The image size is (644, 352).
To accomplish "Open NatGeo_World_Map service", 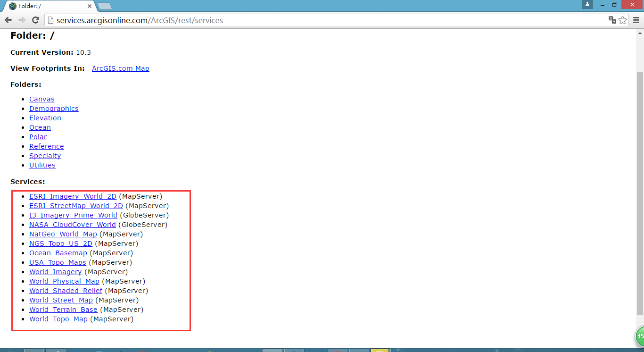I will tap(63, 234).
